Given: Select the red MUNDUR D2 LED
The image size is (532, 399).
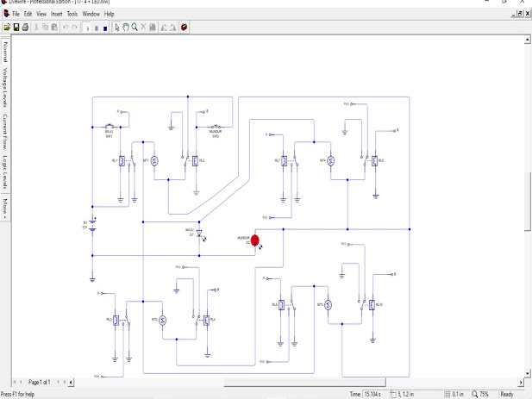Looking at the screenshot, I should pyautogui.click(x=255, y=240).
